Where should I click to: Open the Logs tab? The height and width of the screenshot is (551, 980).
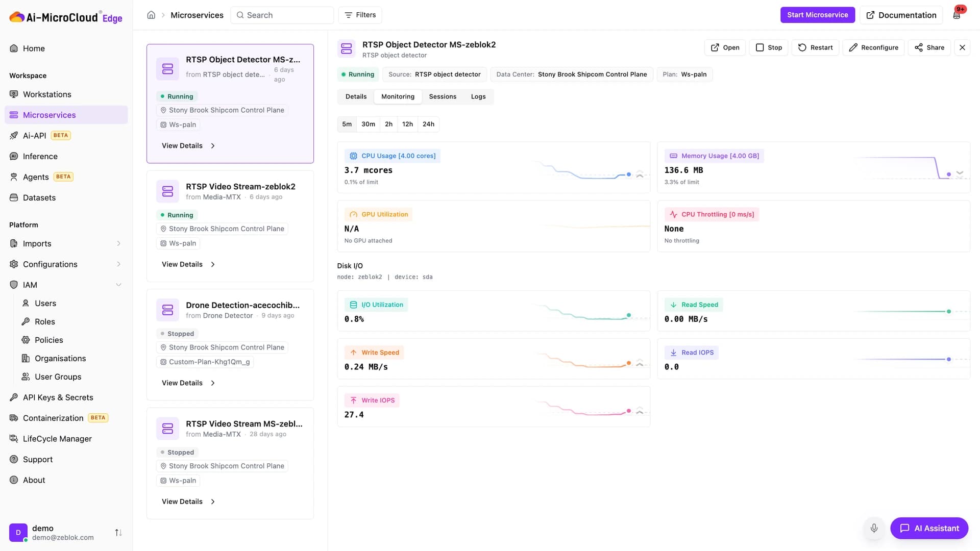tap(478, 96)
